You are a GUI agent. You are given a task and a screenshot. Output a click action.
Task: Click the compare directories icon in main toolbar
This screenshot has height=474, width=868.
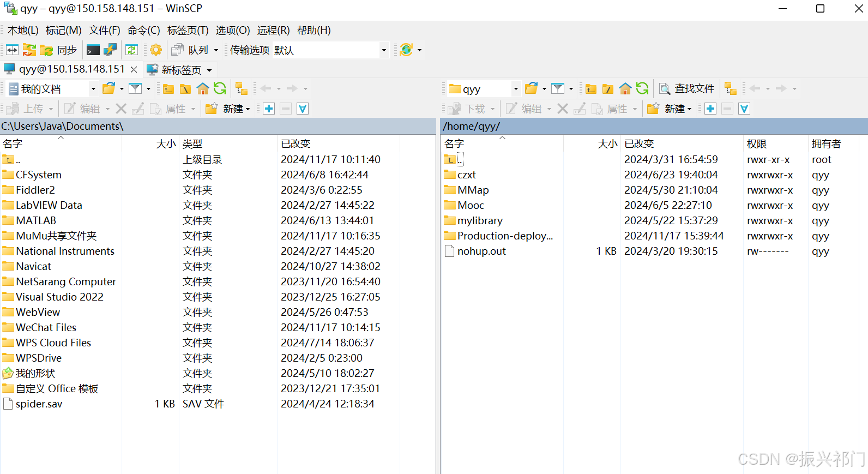point(12,50)
